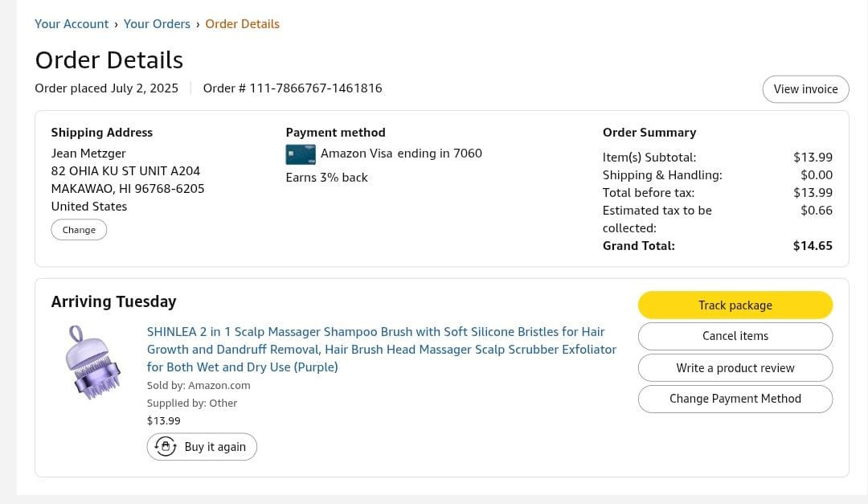Click the Order Details breadcrumb
This screenshot has width=868, height=504.
point(243,24)
